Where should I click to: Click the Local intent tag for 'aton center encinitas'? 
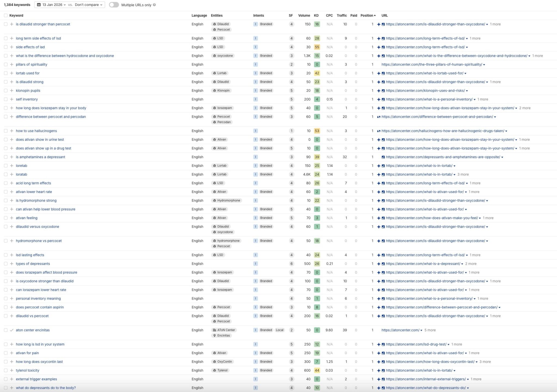click(x=280, y=330)
